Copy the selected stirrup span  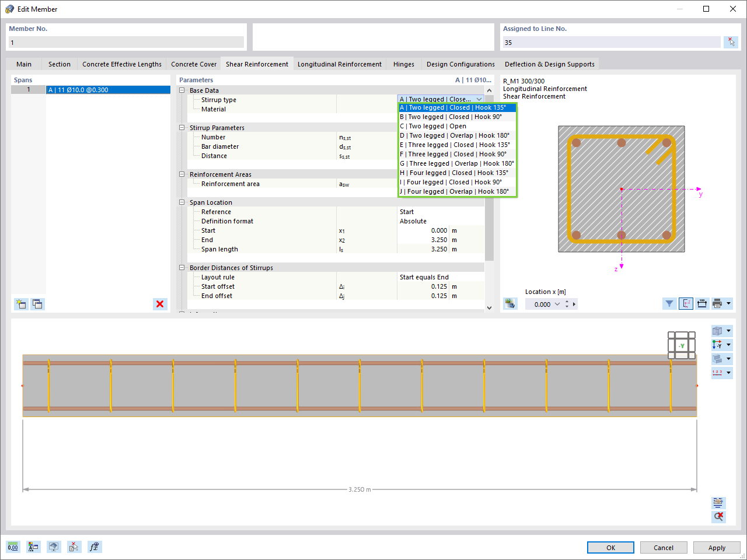38,304
